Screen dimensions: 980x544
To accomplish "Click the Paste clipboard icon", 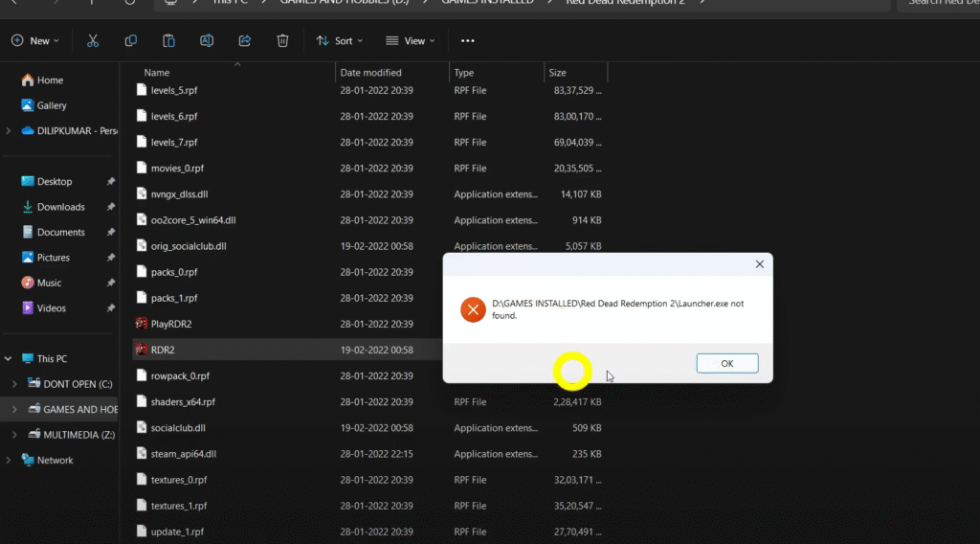I will (x=168, y=40).
